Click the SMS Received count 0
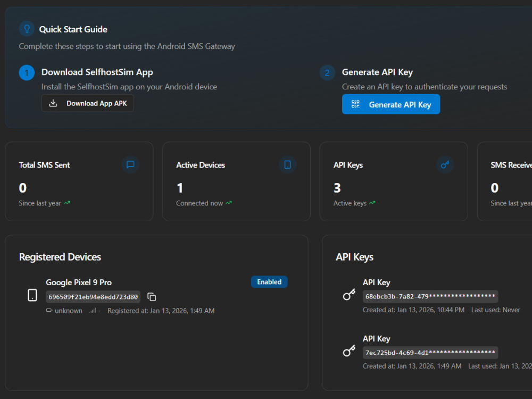 pyautogui.click(x=494, y=188)
